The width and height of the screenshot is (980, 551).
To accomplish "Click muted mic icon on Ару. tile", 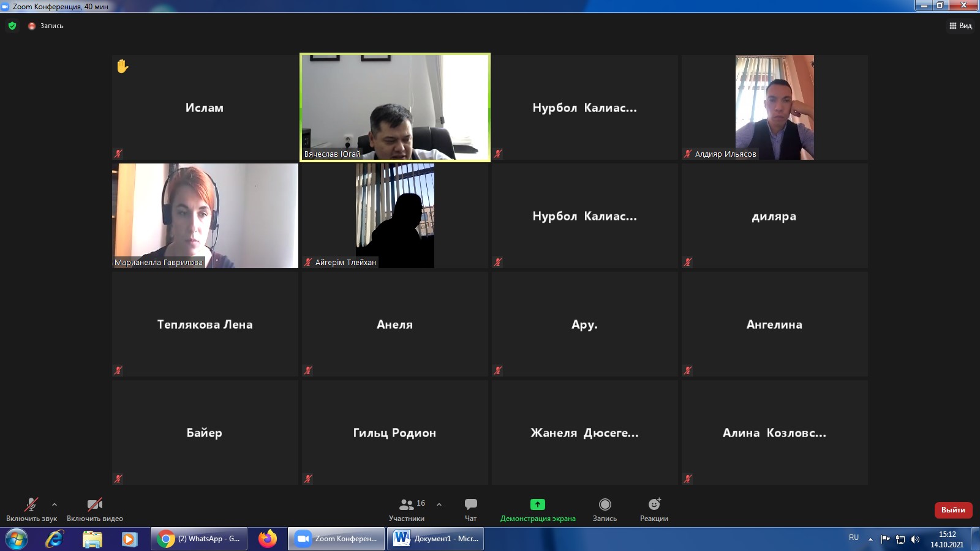I will pyautogui.click(x=498, y=370).
